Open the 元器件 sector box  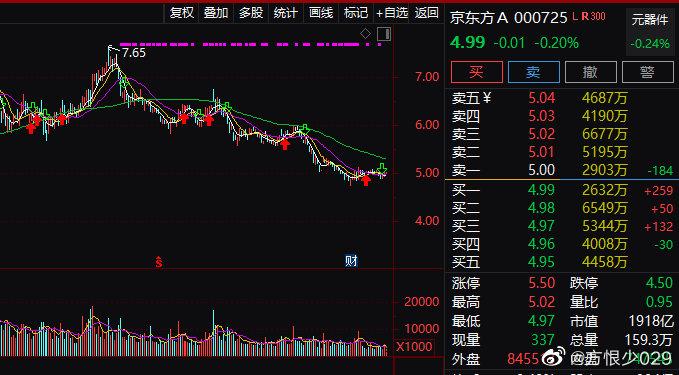click(x=650, y=32)
